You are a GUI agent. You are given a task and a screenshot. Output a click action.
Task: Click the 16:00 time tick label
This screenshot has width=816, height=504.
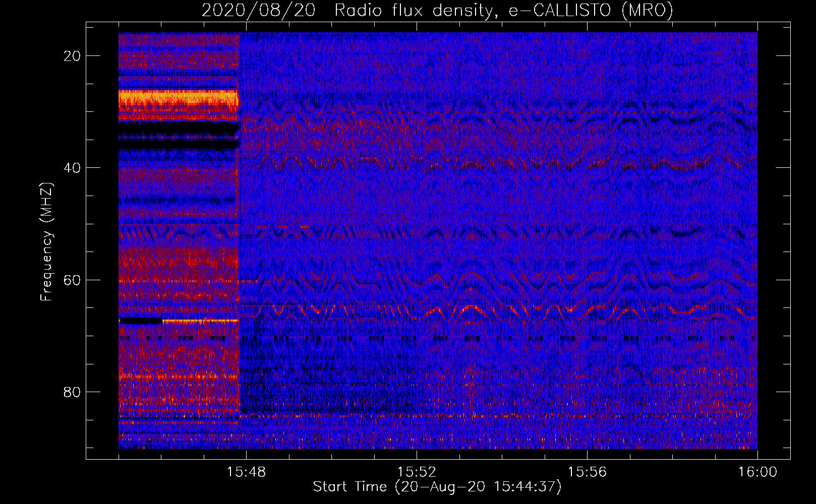[757, 472]
